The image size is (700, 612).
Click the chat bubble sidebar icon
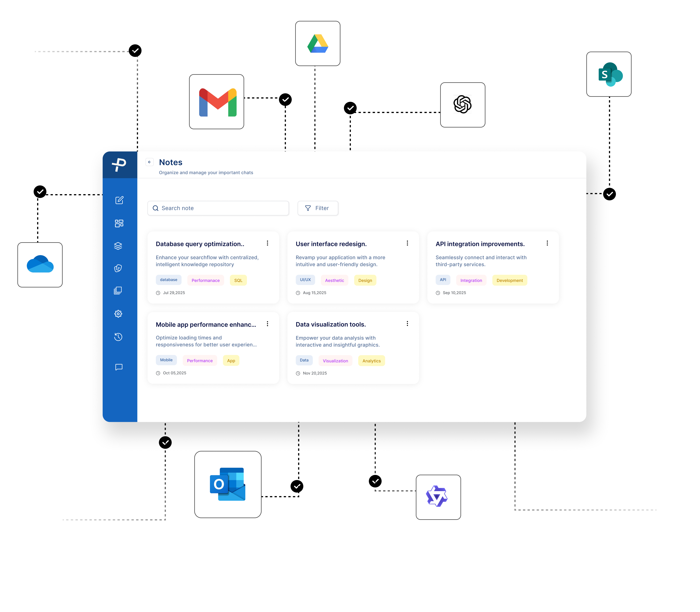click(x=119, y=367)
